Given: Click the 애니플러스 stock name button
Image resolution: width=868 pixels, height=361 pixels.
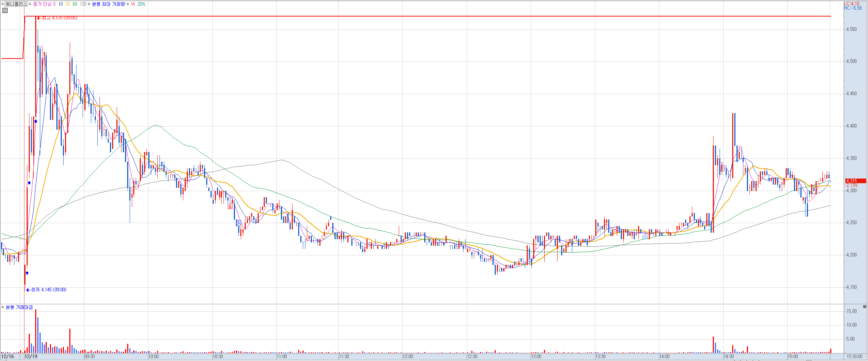Looking at the screenshot, I should click(x=16, y=4).
